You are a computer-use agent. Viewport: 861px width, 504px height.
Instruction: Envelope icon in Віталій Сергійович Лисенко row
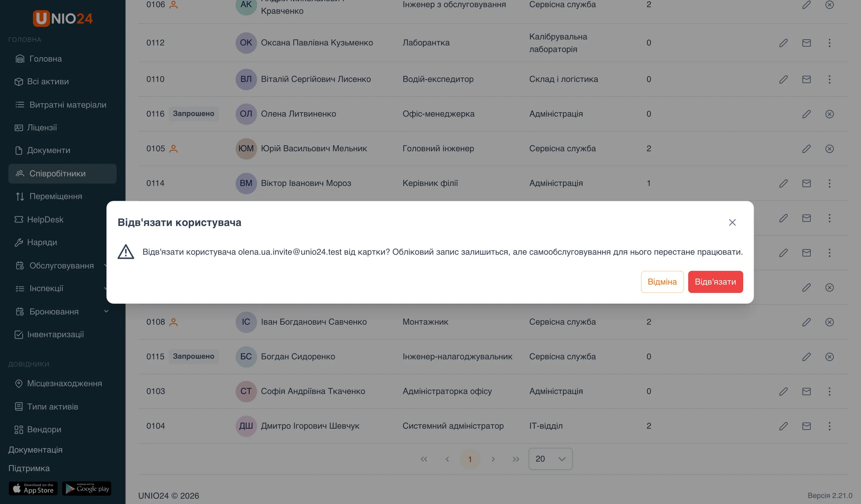point(806,79)
